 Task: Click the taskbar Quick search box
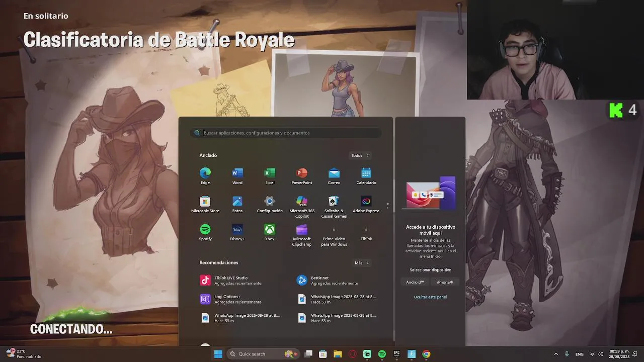[263, 354]
